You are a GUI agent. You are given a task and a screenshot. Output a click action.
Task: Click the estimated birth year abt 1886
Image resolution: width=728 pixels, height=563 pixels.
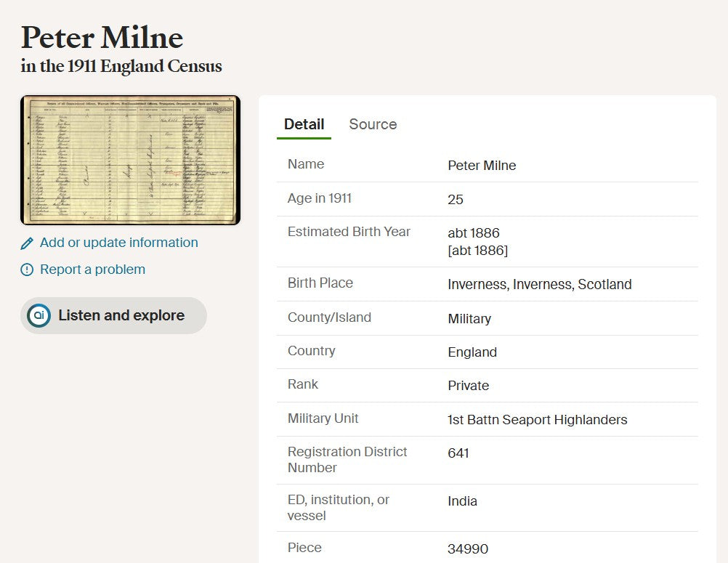point(474,233)
